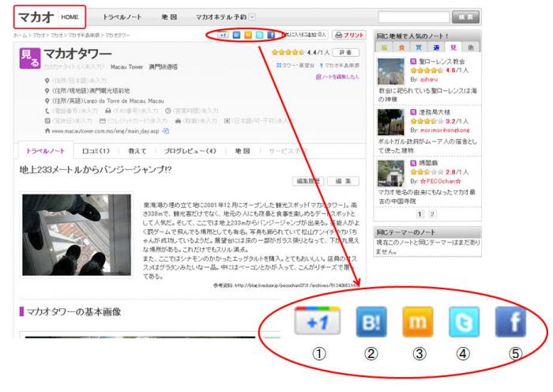
Task: Click the car icon for 駐車 info
Action: coord(178,121)
